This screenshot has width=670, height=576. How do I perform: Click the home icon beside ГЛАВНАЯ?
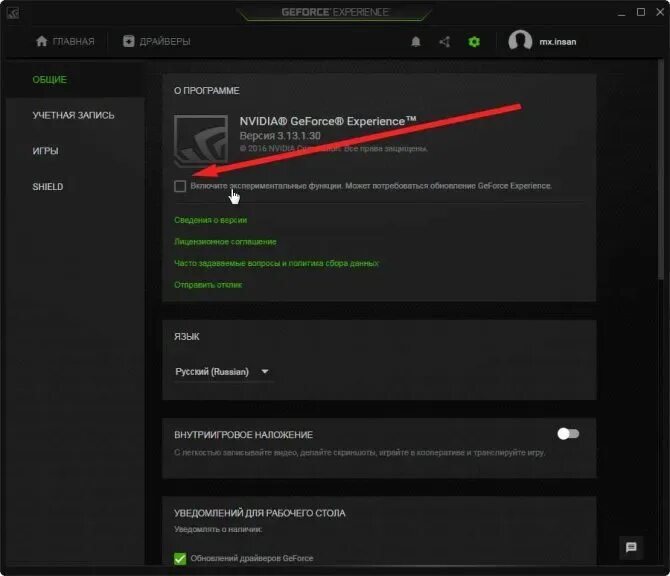pos(41,41)
